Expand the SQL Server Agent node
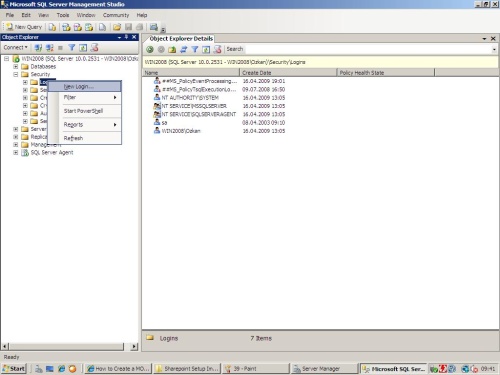 click(16, 153)
